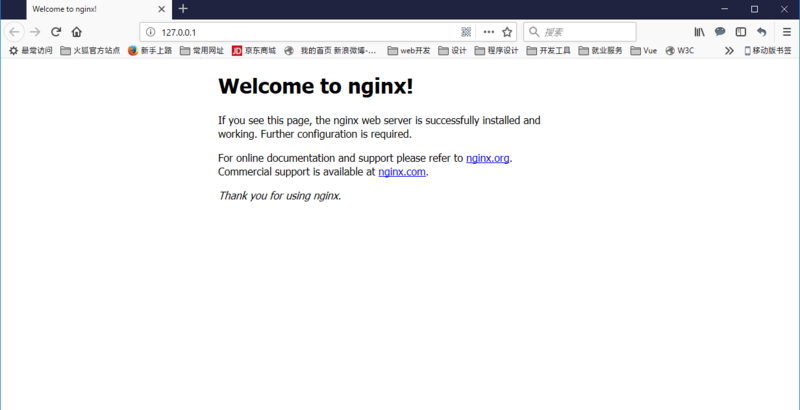Open a new tab with plus button
Image resolution: width=800 pixels, height=410 pixels.
183,9
